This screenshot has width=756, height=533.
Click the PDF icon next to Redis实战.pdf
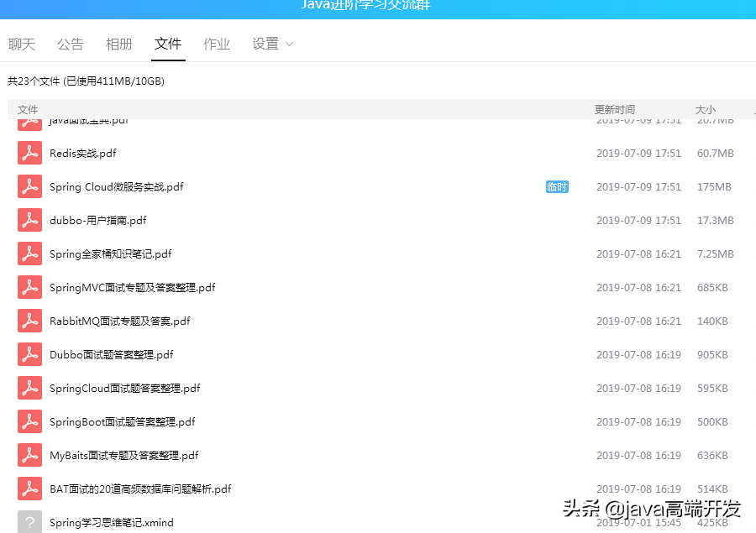(x=29, y=153)
